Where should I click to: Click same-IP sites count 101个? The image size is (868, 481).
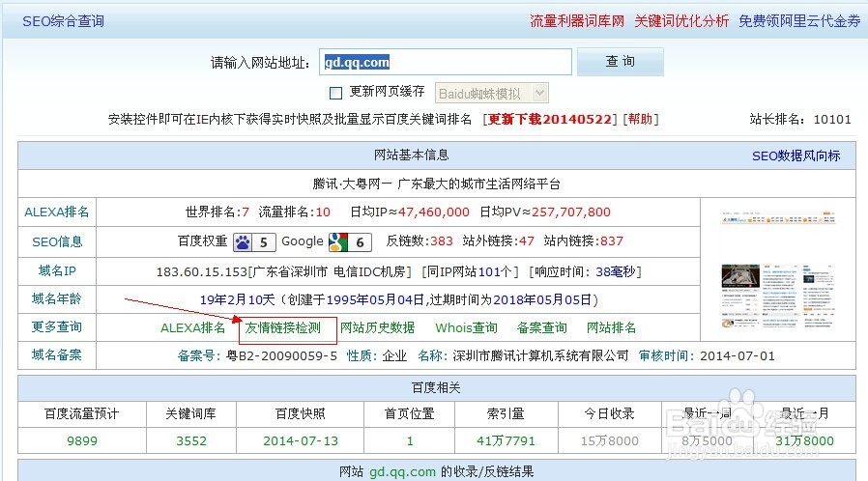point(496,271)
